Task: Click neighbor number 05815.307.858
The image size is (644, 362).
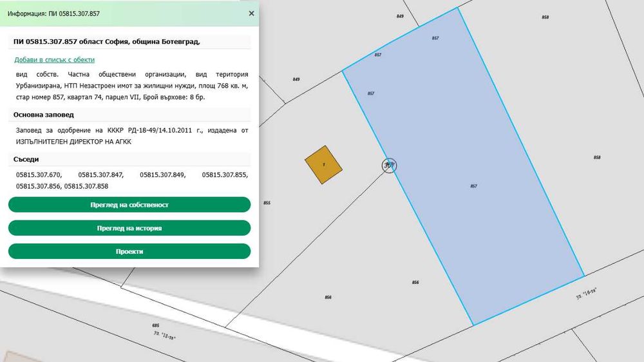Action: click(86, 186)
